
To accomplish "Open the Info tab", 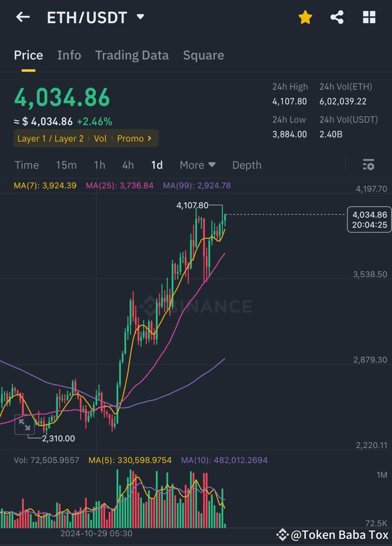I will point(69,55).
